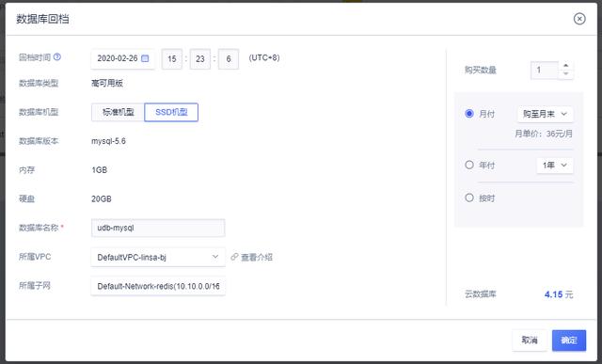Switch to SSD机型 option
This screenshot has height=364, width=602.
coord(171,112)
